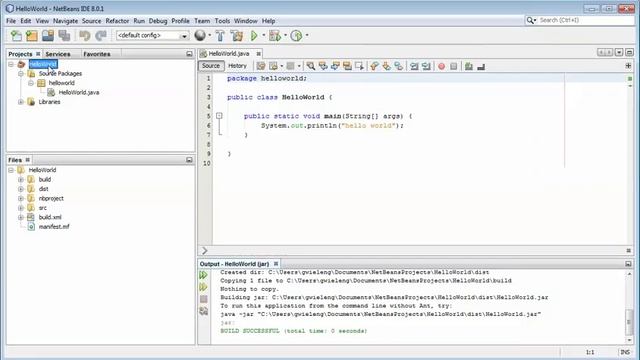Image resolution: width=640 pixels, height=360 pixels.
Task: Select the HelloWorld.java editor tab
Action: click(x=229, y=53)
